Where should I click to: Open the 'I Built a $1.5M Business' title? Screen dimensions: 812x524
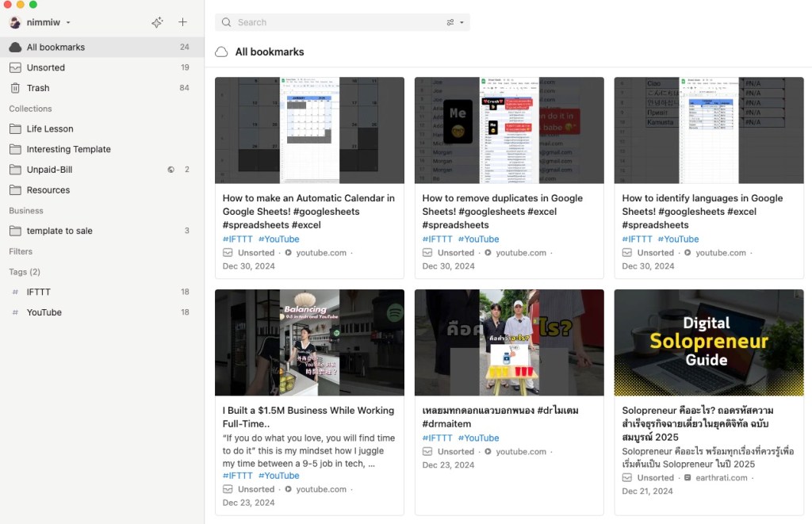[x=308, y=417]
